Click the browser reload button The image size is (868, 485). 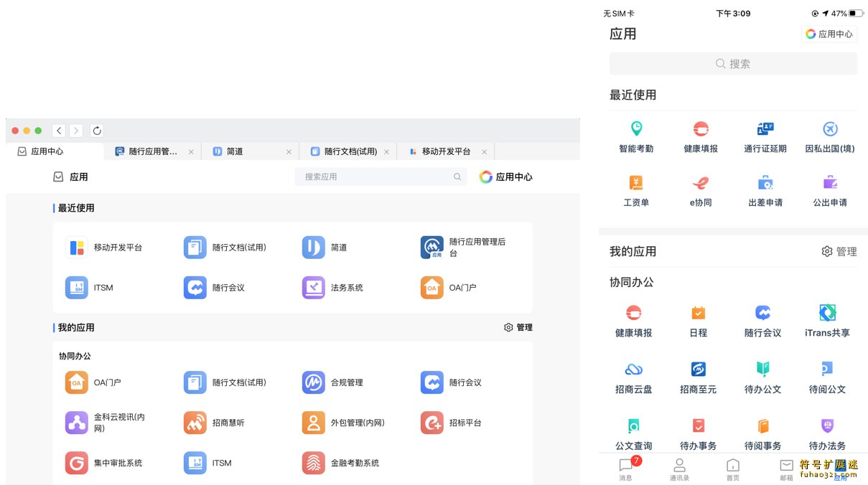pyautogui.click(x=98, y=131)
